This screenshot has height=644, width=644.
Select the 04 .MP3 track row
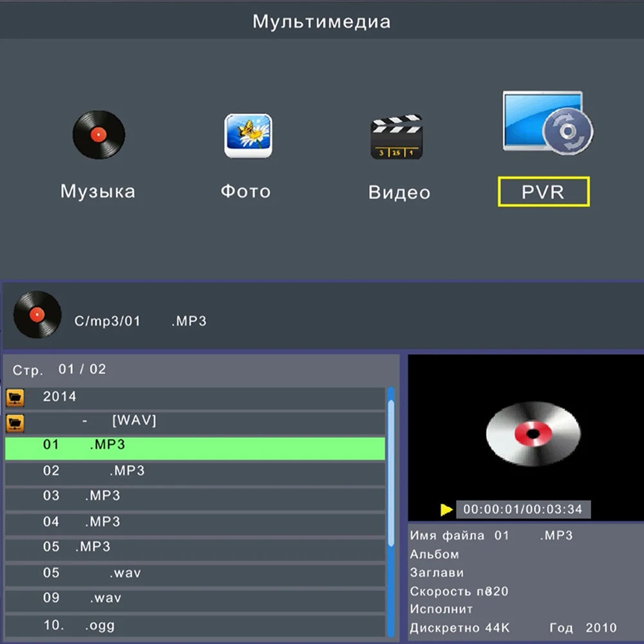pyautogui.click(x=195, y=525)
